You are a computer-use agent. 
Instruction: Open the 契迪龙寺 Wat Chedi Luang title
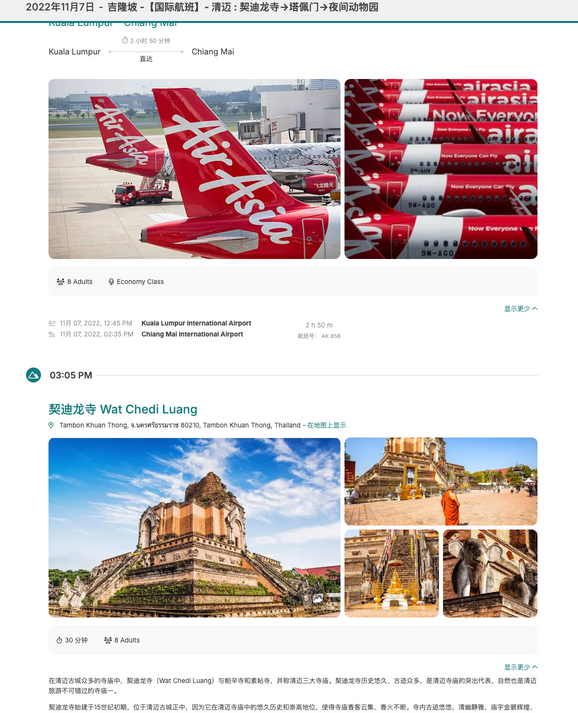pos(123,409)
